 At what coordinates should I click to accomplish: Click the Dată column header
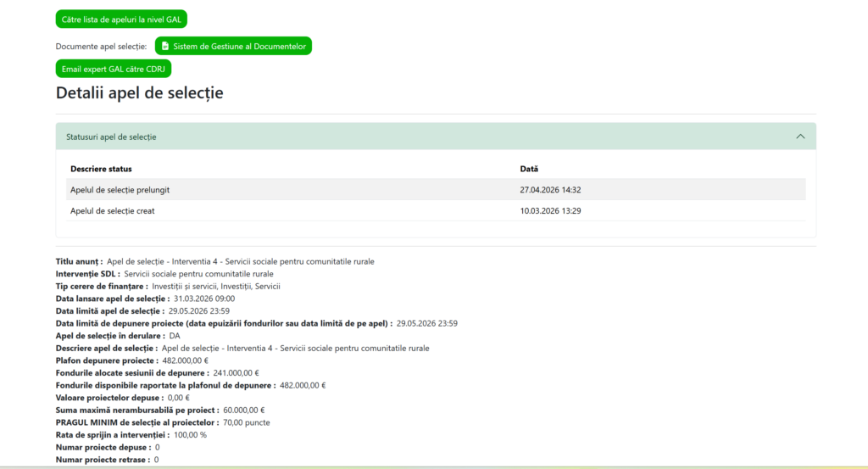(x=529, y=169)
